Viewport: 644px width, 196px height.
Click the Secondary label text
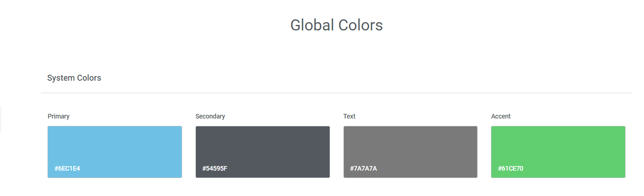210,116
